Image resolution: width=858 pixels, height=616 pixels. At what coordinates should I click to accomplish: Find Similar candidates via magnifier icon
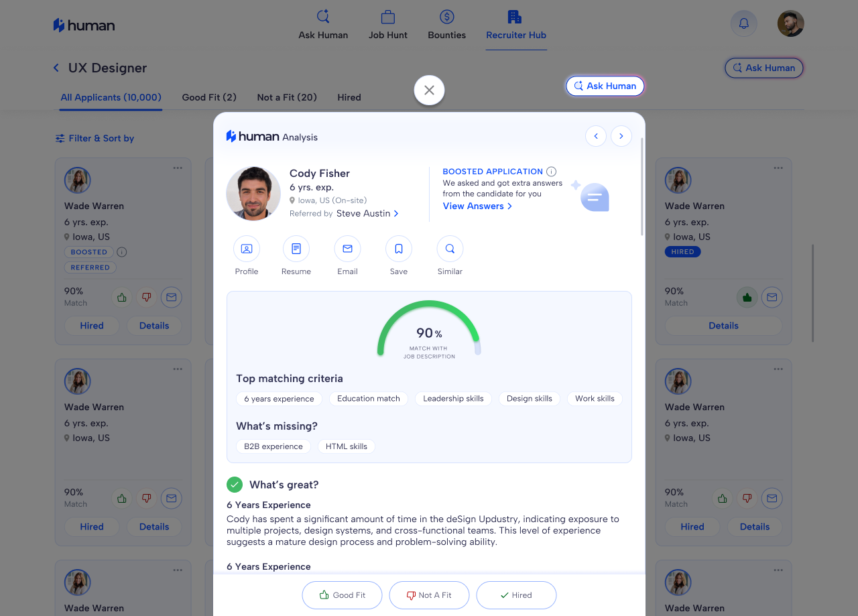point(449,248)
